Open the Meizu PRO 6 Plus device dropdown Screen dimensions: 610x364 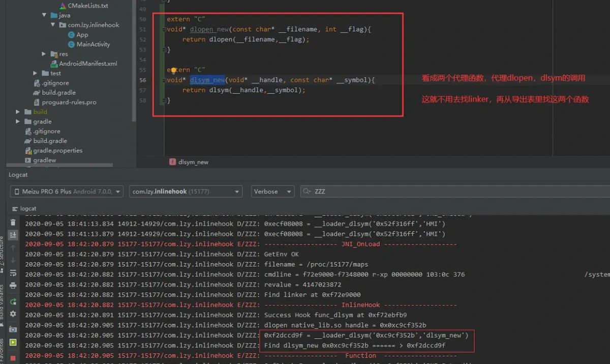(x=67, y=192)
